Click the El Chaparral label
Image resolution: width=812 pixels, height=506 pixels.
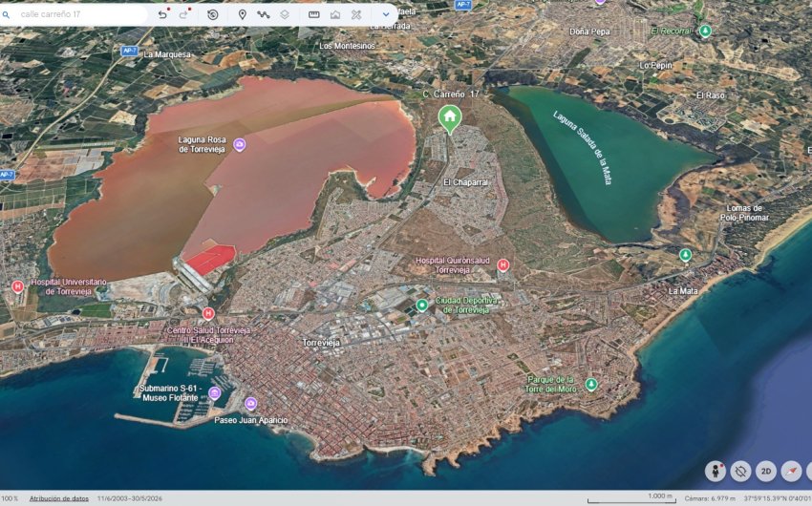tap(465, 182)
